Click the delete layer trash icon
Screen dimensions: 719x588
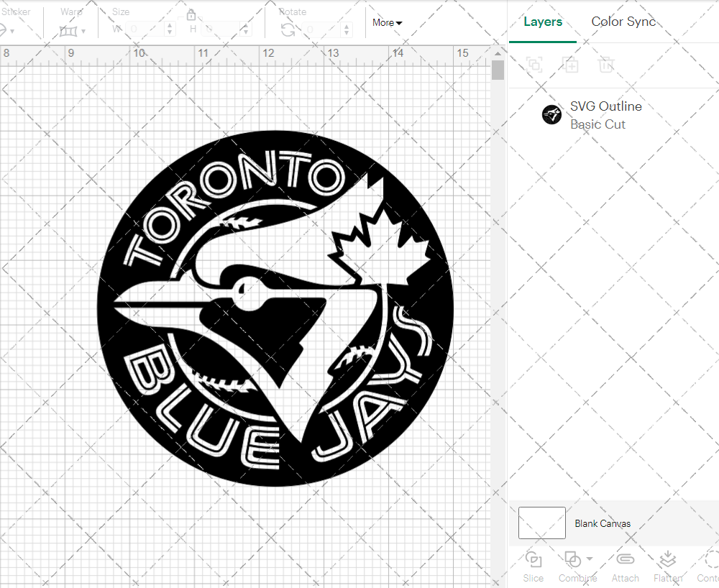(606, 65)
